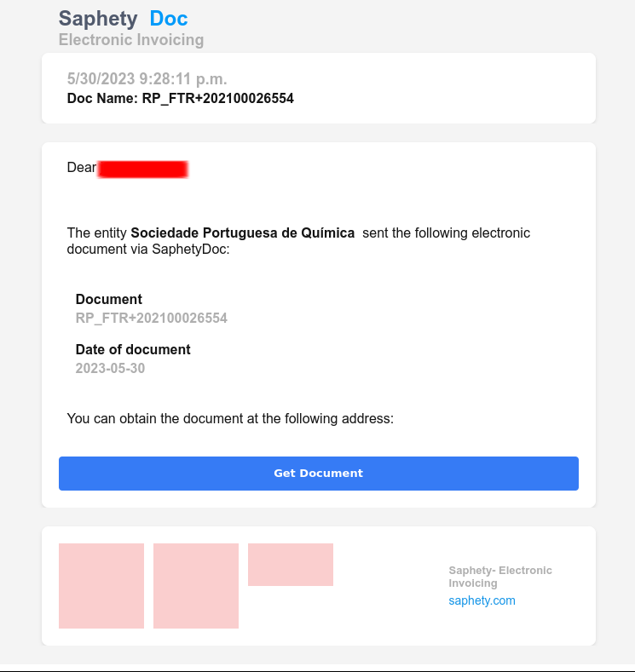Image resolution: width=635 pixels, height=672 pixels.
Task: Click the middle pink placeholder image
Action: pos(196,586)
